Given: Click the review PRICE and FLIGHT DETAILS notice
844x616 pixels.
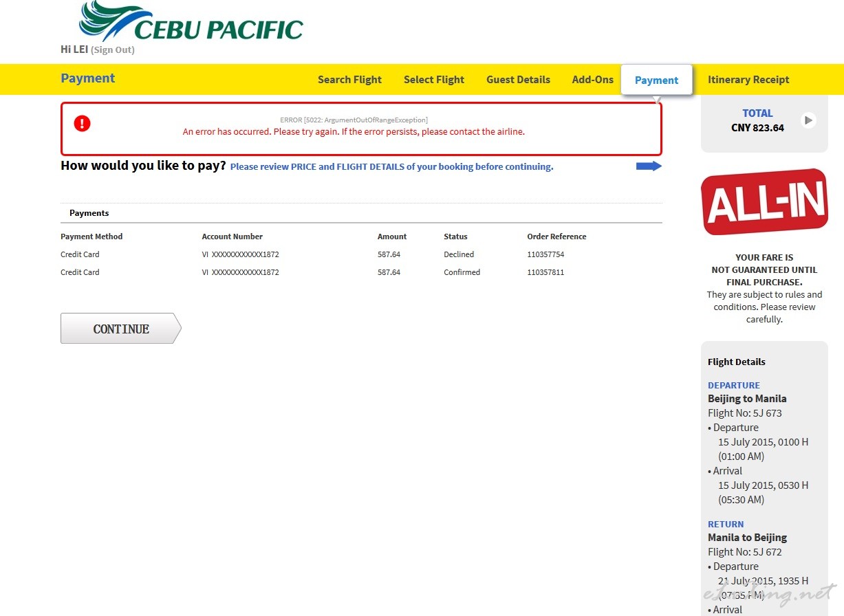Looking at the screenshot, I should pos(391,166).
